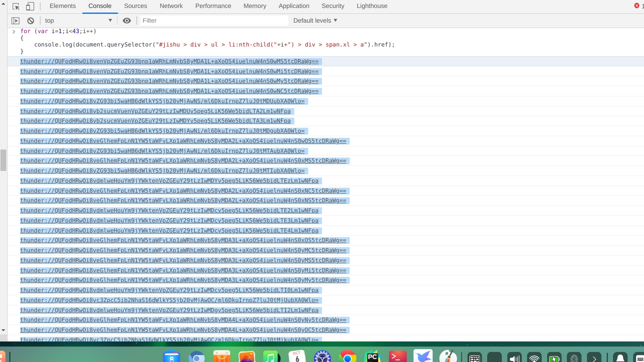The height and width of the screenshot is (362, 644).
Task: Open the 'top' JavaScript context dropdown
Action: pyautogui.click(x=78, y=21)
